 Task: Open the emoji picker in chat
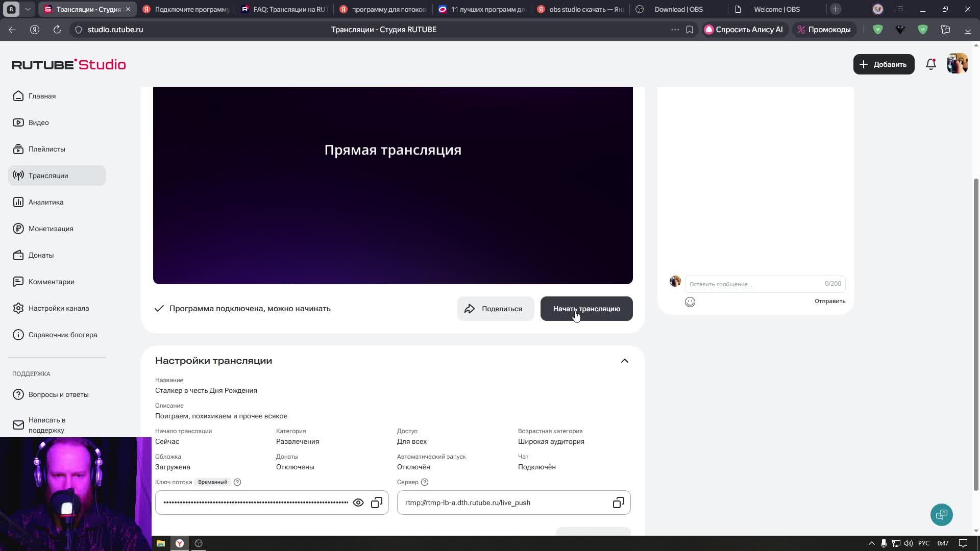pyautogui.click(x=690, y=302)
